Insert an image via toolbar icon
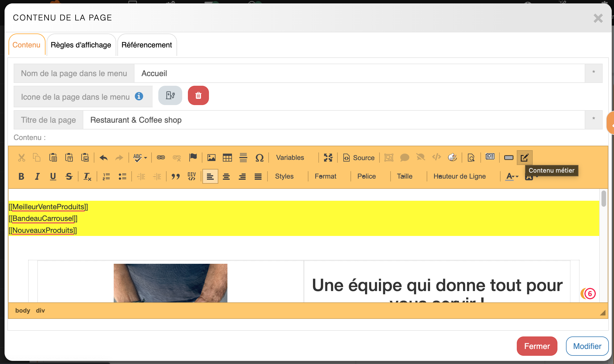This screenshot has width=614, height=364. coord(211,158)
